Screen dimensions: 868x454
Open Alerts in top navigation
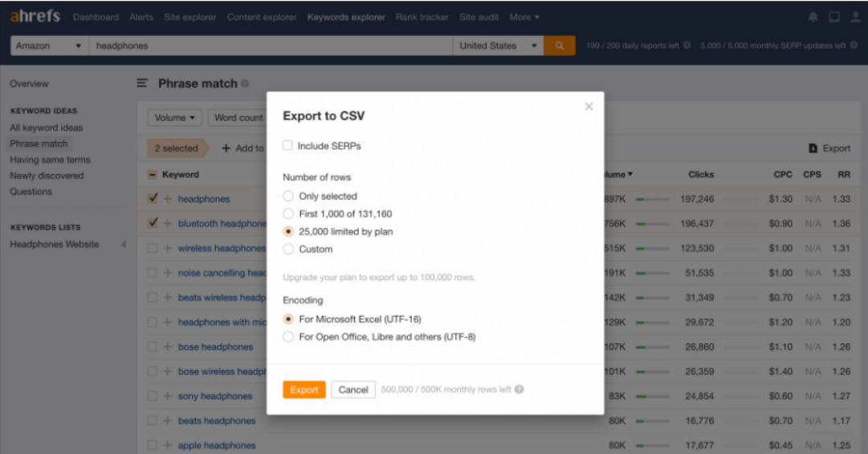141,17
